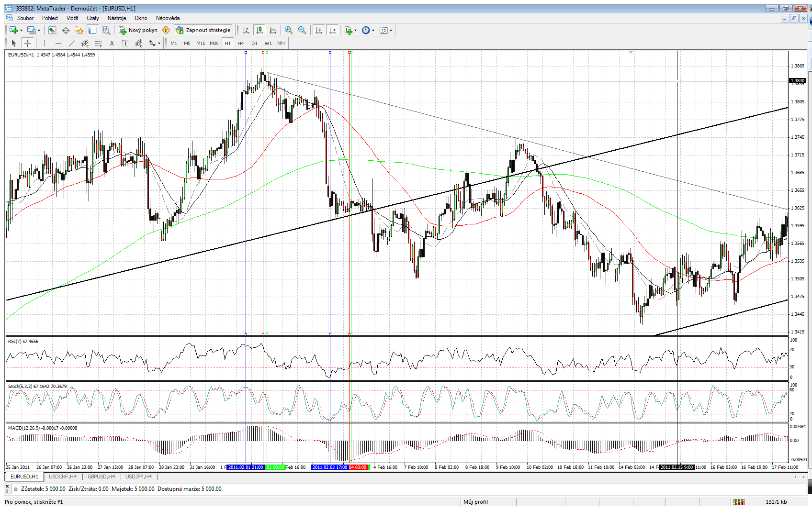Switch to Bar Chart mode
812x510 pixels.
[x=246, y=30]
